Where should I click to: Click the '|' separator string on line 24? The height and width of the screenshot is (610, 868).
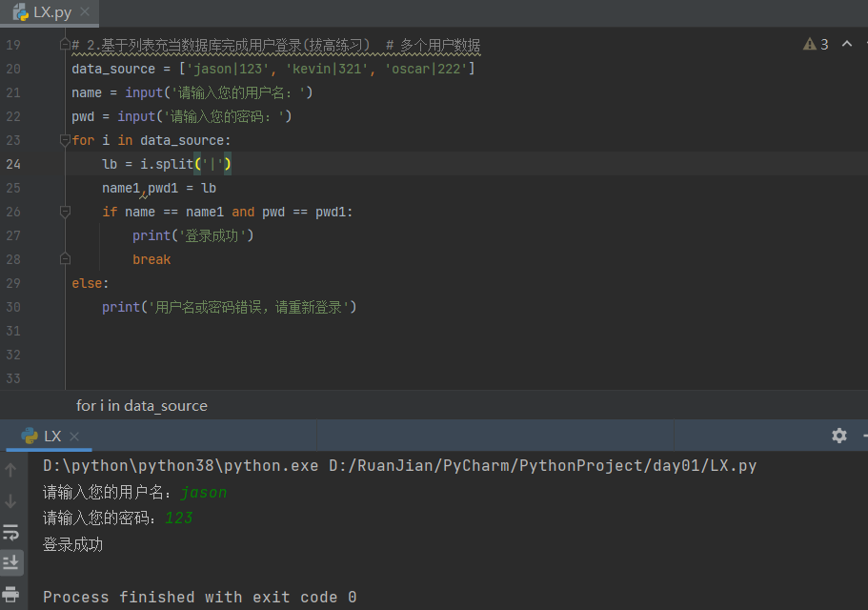(x=212, y=164)
